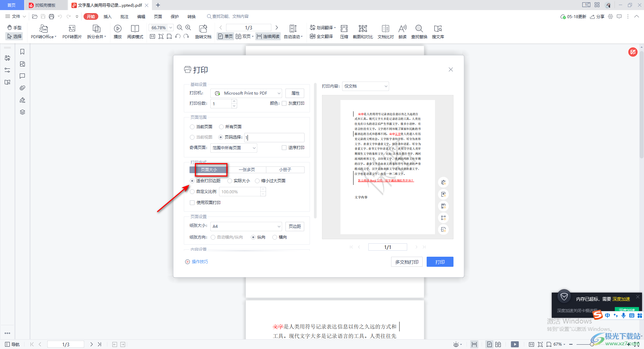The width and height of the screenshot is (644, 349).
Task: Select the 缩小过大页面 radio option
Action: click(x=257, y=181)
